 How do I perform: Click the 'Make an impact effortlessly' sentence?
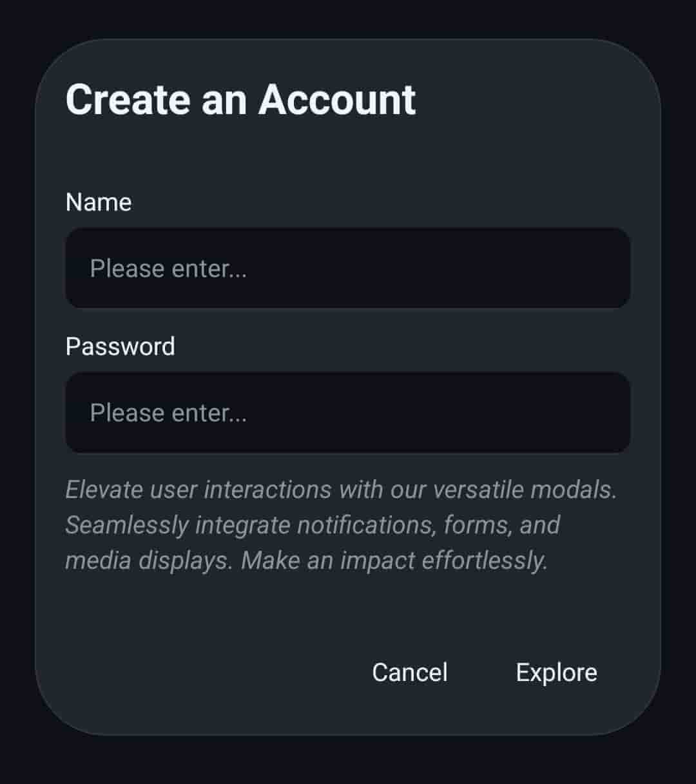[394, 560]
